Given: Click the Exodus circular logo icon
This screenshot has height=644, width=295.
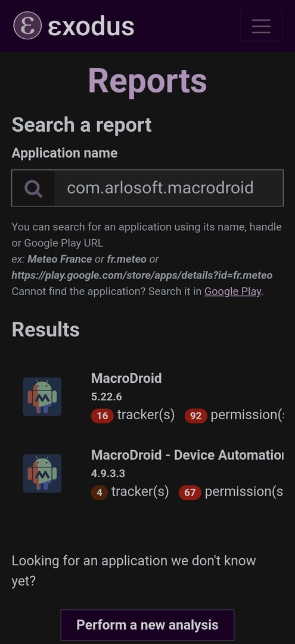Looking at the screenshot, I should coord(27,26).
